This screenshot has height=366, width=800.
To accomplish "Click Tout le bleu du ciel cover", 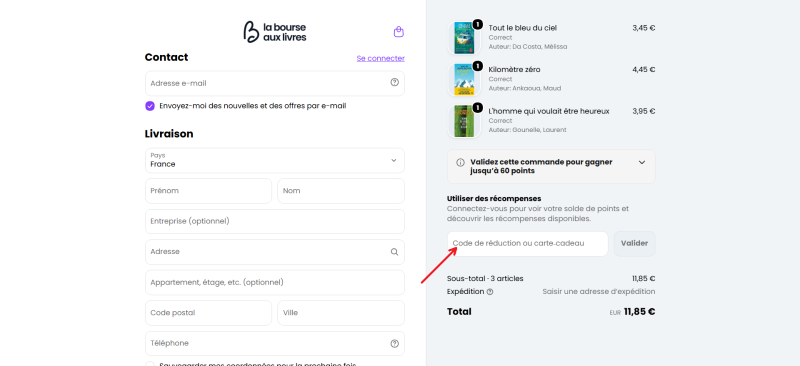I will click(x=464, y=37).
